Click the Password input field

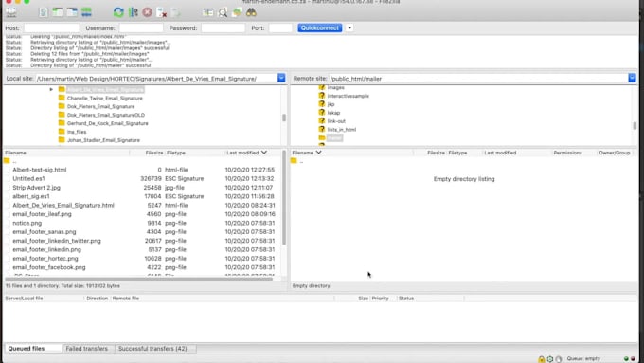coord(223,27)
